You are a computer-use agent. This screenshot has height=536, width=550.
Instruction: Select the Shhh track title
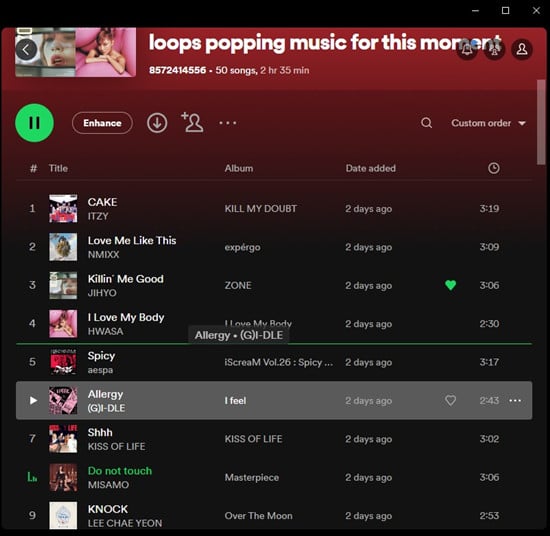(100, 433)
